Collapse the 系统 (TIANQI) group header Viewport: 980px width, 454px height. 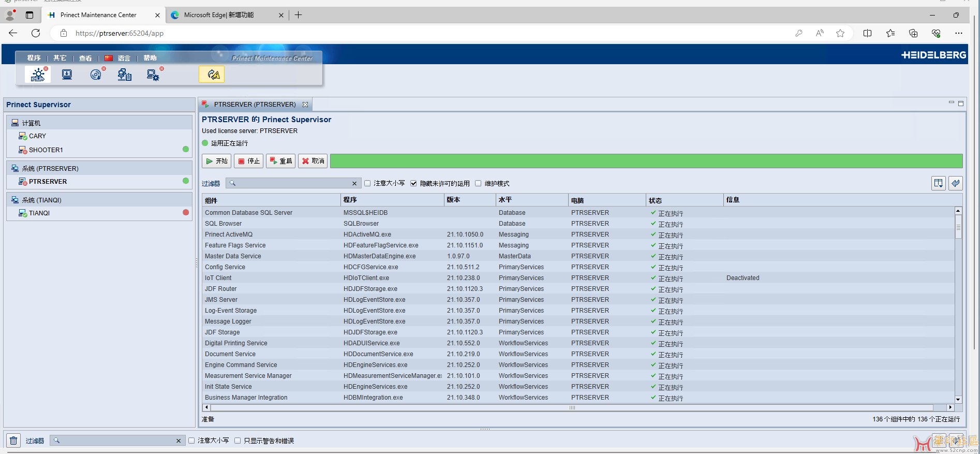[x=99, y=200]
